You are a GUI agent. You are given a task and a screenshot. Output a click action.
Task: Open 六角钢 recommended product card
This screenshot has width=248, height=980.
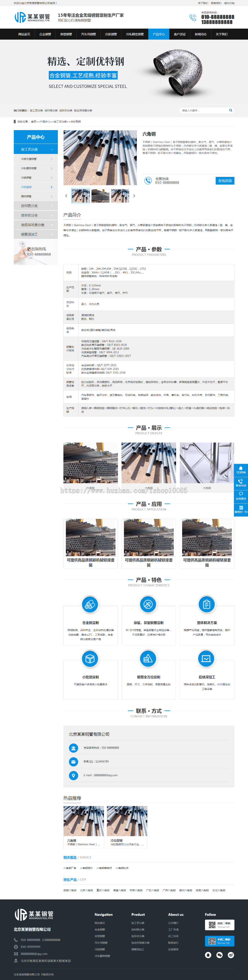click(83, 827)
